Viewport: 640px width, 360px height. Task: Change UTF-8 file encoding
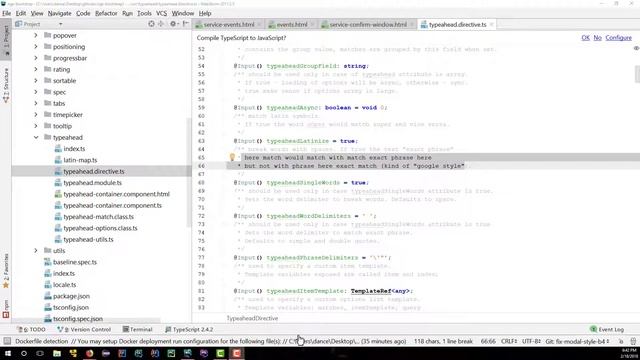coord(531,341)
